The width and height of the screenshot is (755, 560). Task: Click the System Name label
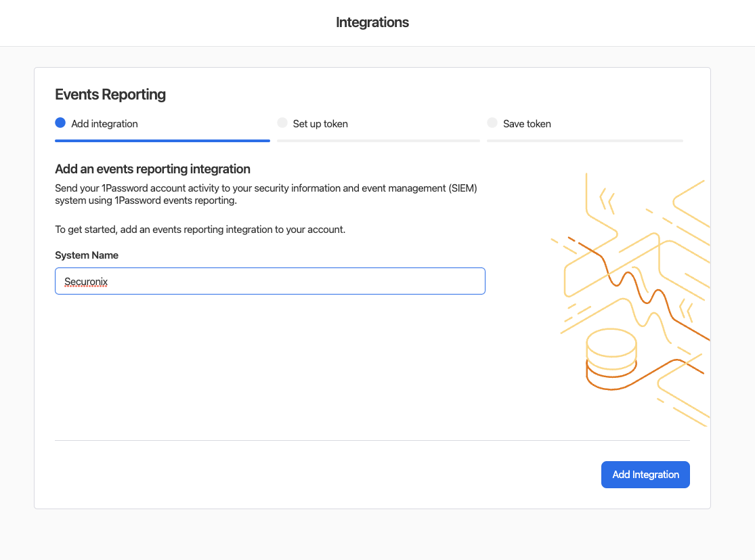87,255
